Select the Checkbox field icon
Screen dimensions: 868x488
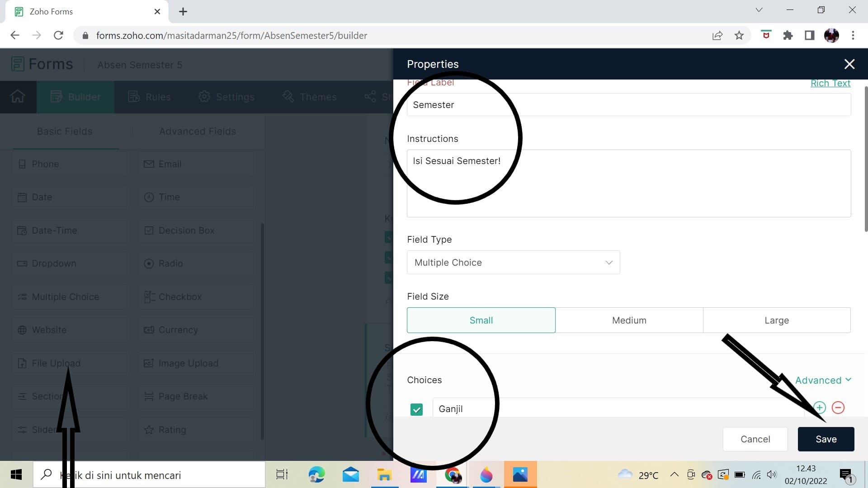coord(149,297)
